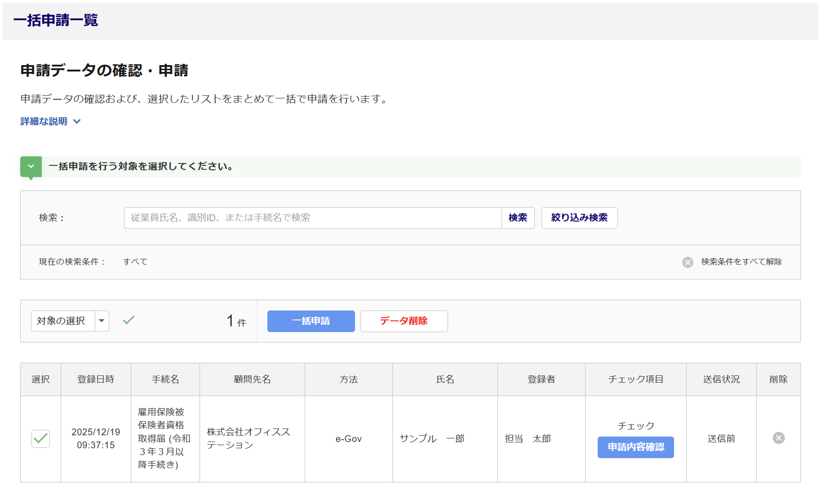The width and height of the screenshot is (821, 504).
Task: Click the red データ削除 button
Action: pyautogui.click(x=404, y=321)
